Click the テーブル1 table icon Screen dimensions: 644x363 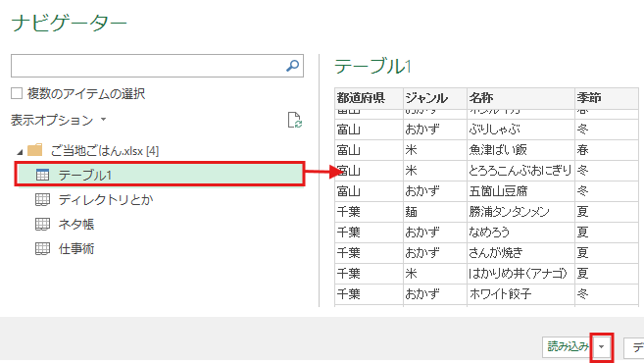pyautogui.click(x=42, y=175)
